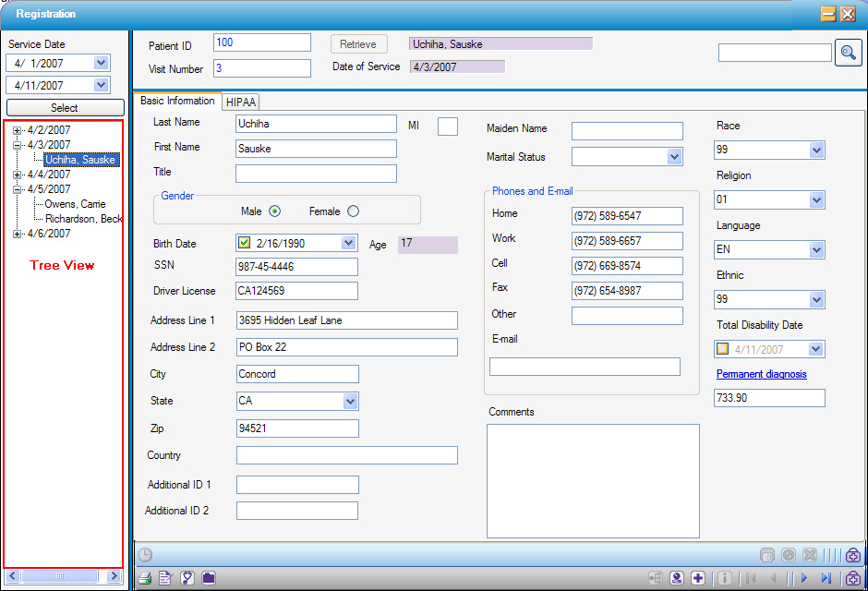This screenshot has width=868, height=591.
Task: Click the purple folder icon in the toolbar
Action: [x=209, y=577]
